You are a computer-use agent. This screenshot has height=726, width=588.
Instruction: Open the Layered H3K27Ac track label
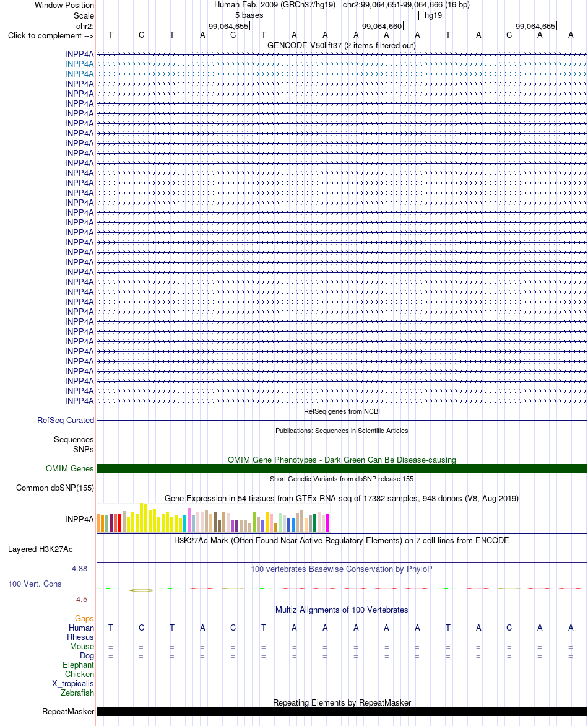pyautogui.click(x=40, y=549)
